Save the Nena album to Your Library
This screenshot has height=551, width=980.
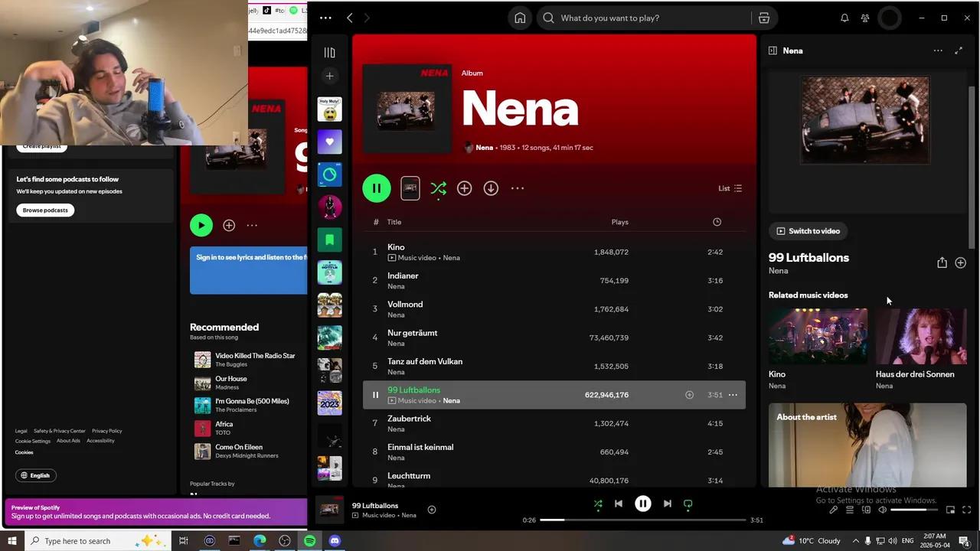465,188
